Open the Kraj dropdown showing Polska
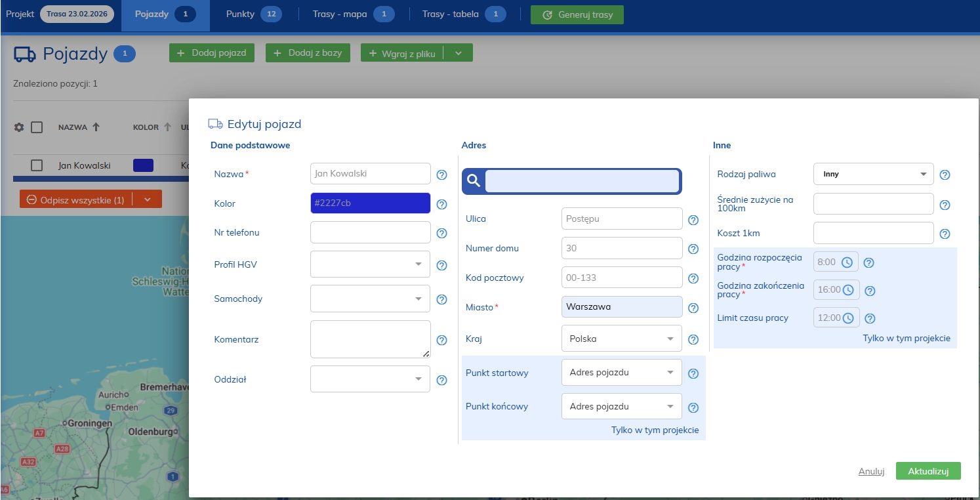Image resolution: width=980 pixels, height=500 pixels. (x=621, y=339)
